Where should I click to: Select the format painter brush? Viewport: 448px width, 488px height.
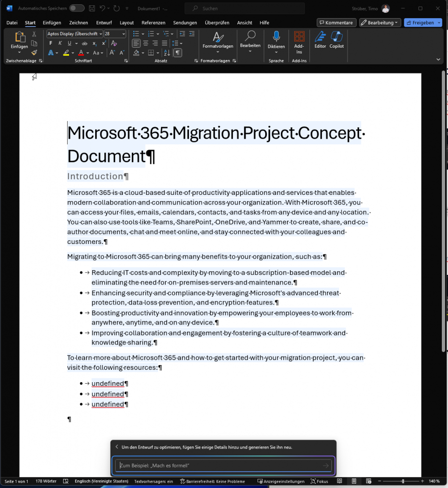point(34,52)
